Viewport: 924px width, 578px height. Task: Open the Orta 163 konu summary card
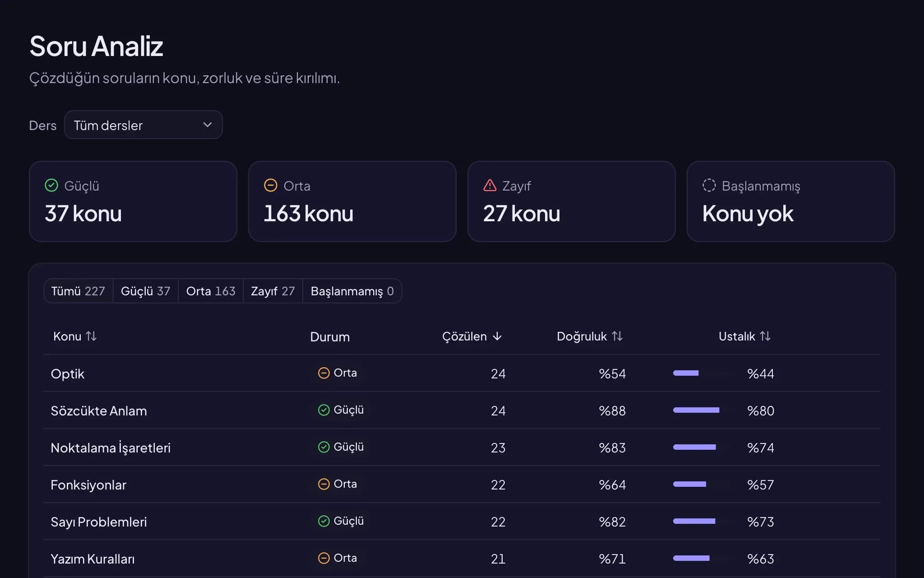tap(352, 201)
